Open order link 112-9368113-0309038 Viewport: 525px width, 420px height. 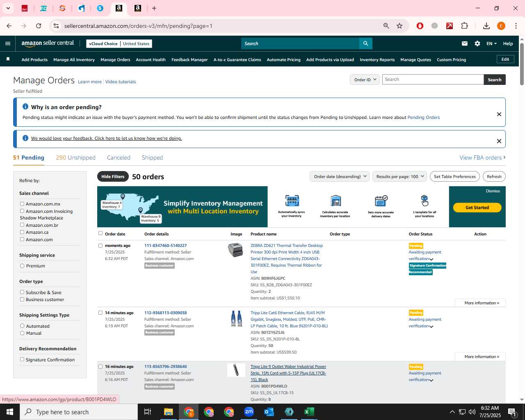[165, 313]
